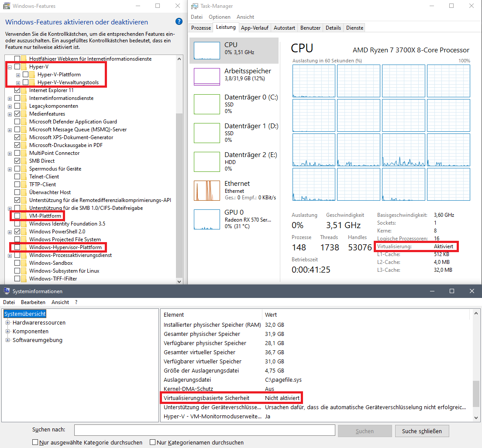Open Task-Manager Optionen menu
The height and width of the screenshot is (448, 482).
tap(220, 17)
